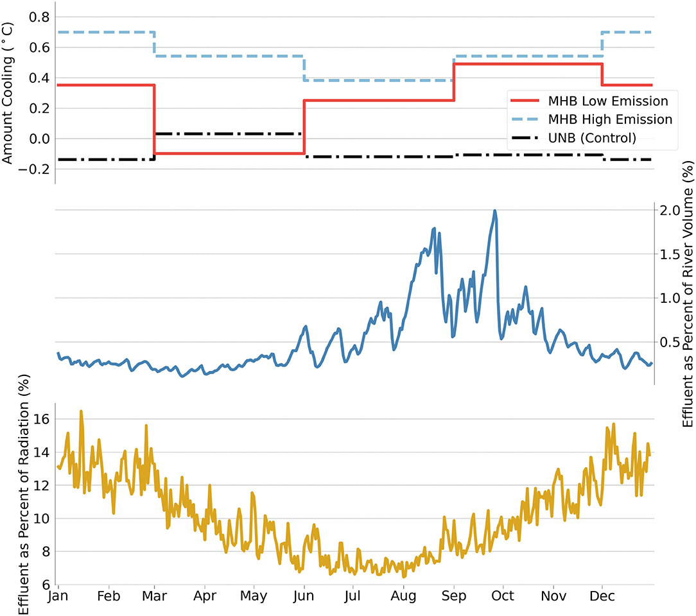
Task: Click the red line sample in the legend
Action: pos(525,101)
